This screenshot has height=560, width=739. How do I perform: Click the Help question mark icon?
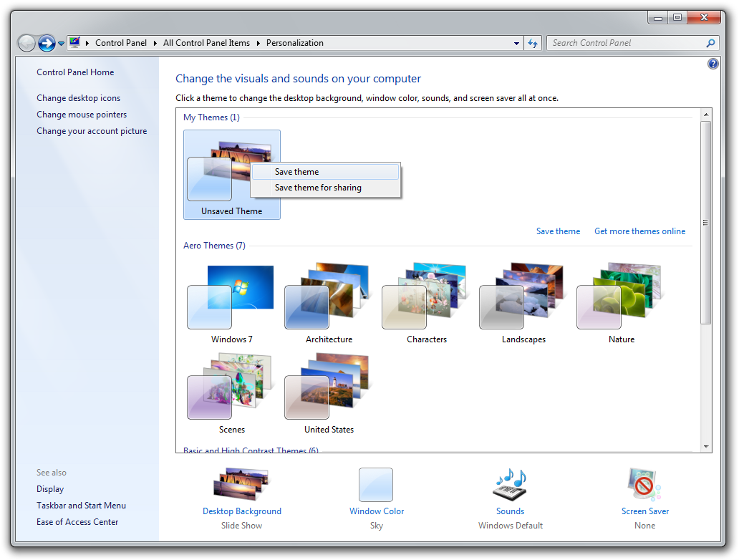pos(713,64)
